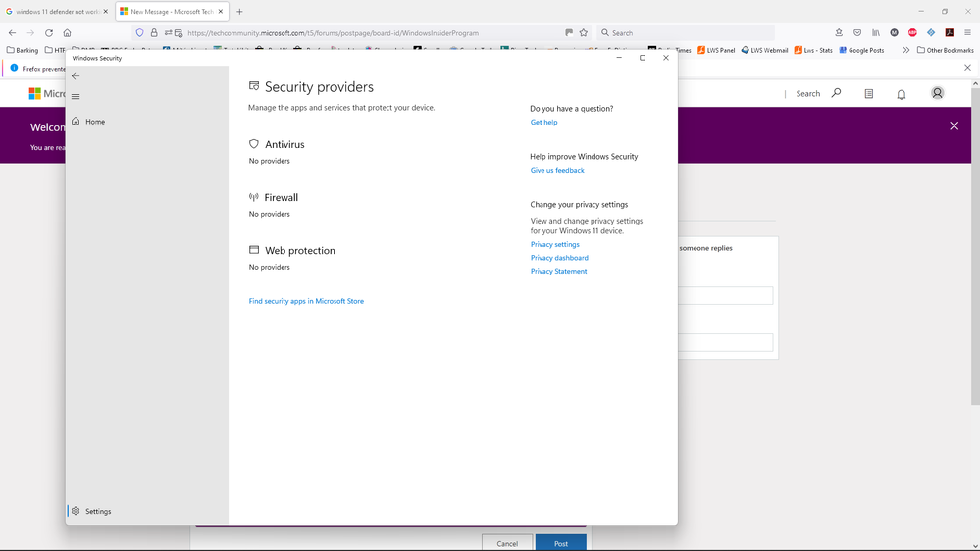Click the Get help link
This screenshot has width=980, height=551.
click(543, 122)
